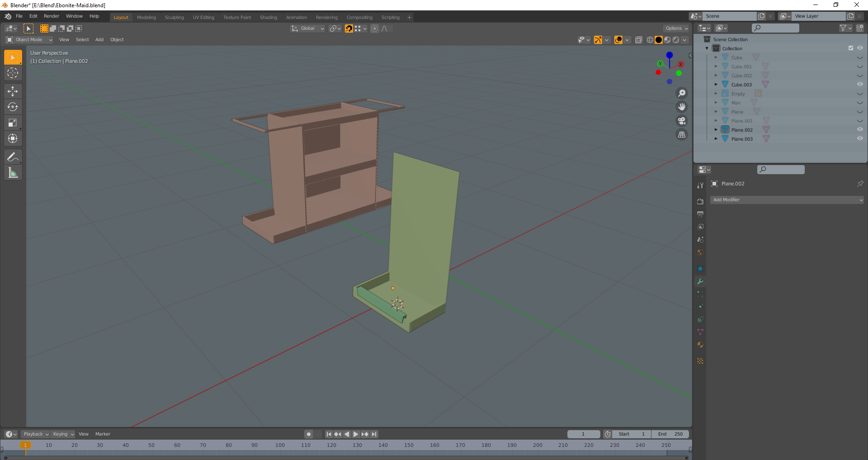
Task: Open Add Modifier dropdown
Action: (787, 199)
